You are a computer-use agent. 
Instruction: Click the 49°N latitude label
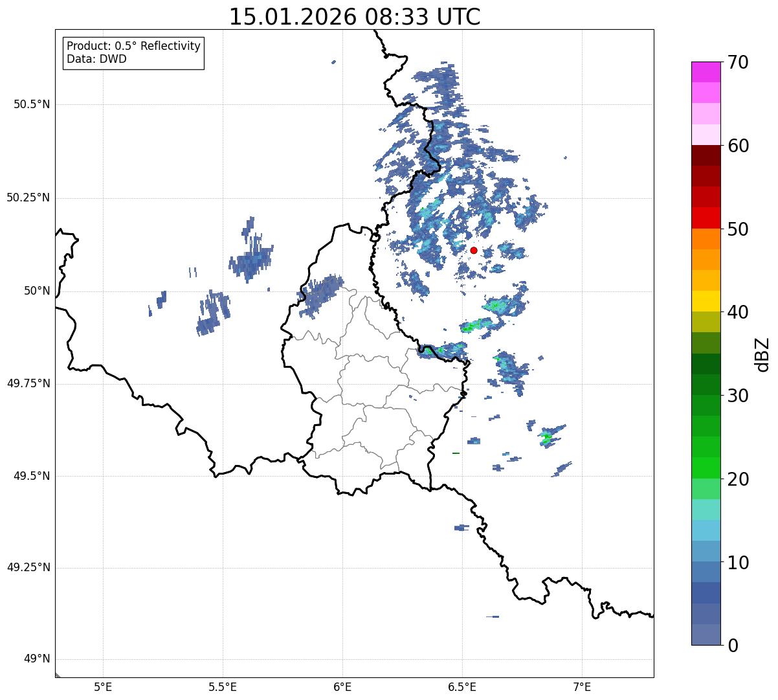[37, 659]
